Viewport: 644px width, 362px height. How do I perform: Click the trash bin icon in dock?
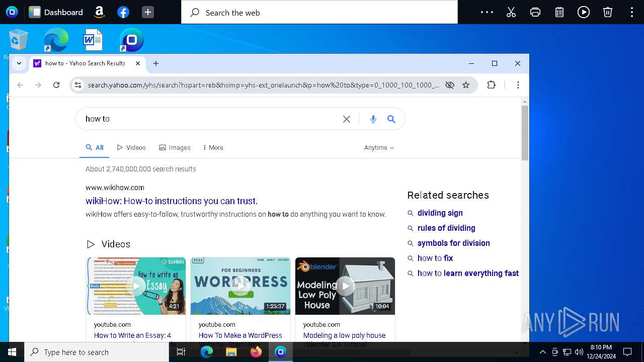point(608,12)
